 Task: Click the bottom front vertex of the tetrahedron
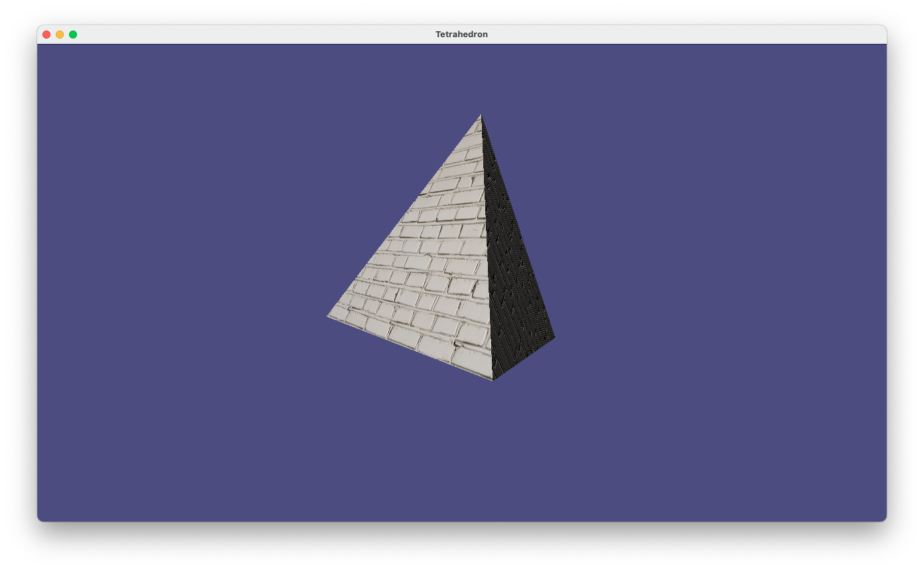493,379
